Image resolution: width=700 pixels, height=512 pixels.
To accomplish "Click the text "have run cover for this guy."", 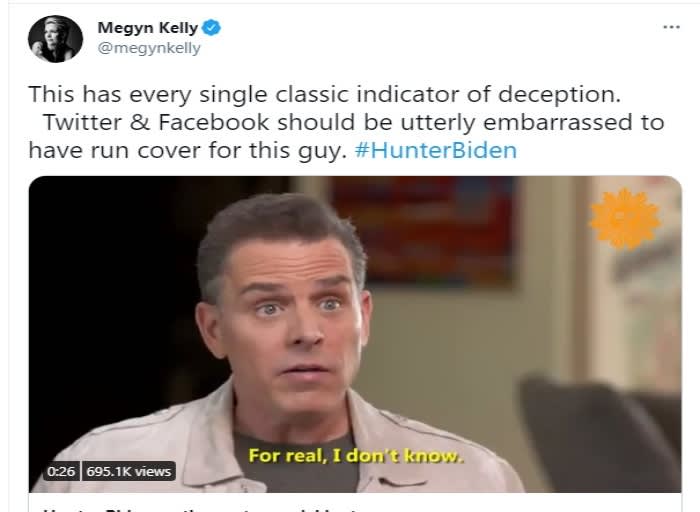I will pos(188,150).
